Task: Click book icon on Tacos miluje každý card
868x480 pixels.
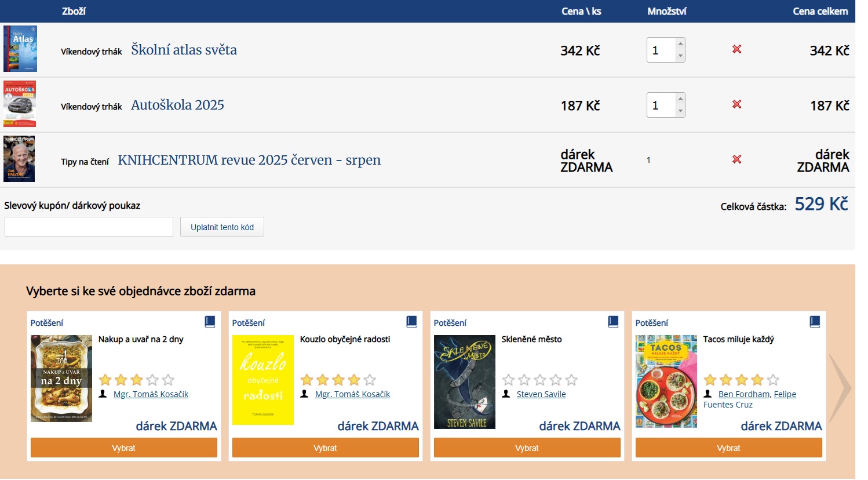Action: click(x=815, y=322)
